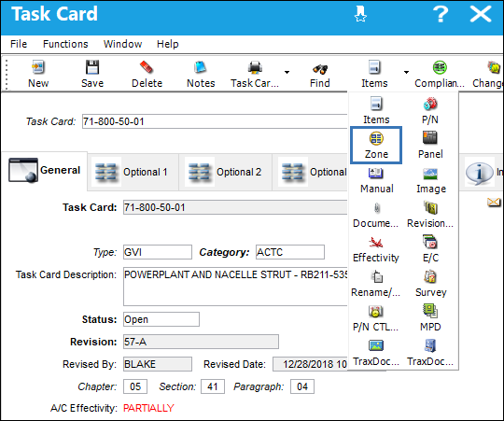The height and width of the screenshot is (421, 504).
Task: Choose the Zone option
Action: [376, 145]
